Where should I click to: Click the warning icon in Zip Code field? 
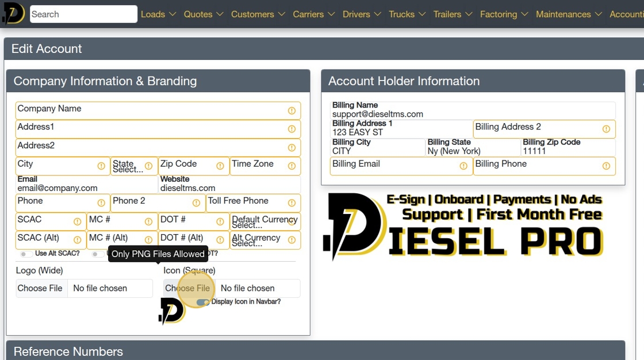coord(220,166)
